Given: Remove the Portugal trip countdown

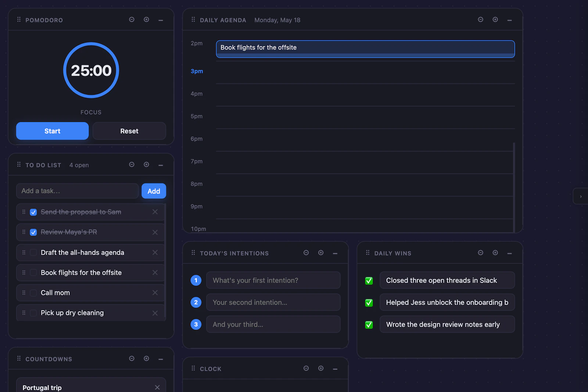Looking at the screenshot, I should tap(157, 387).
